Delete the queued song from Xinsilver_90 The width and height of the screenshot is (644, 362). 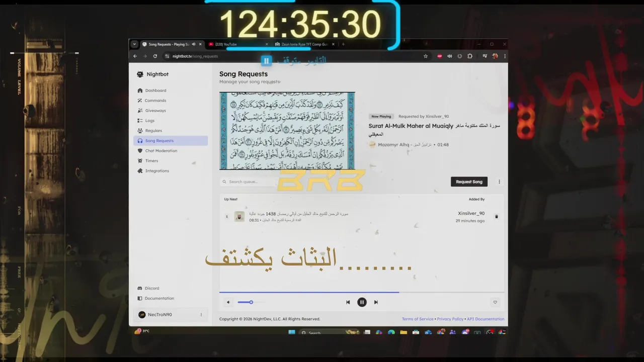click(496, 217)
